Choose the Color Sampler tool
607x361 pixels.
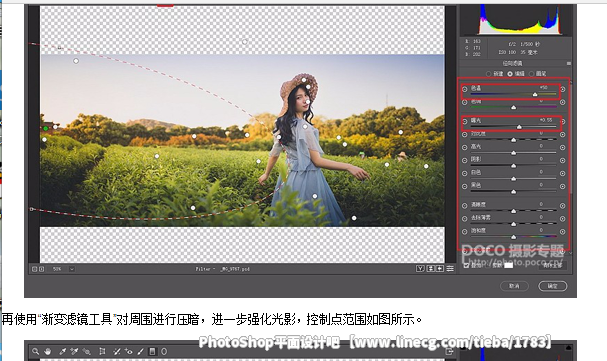click(74, 351)
